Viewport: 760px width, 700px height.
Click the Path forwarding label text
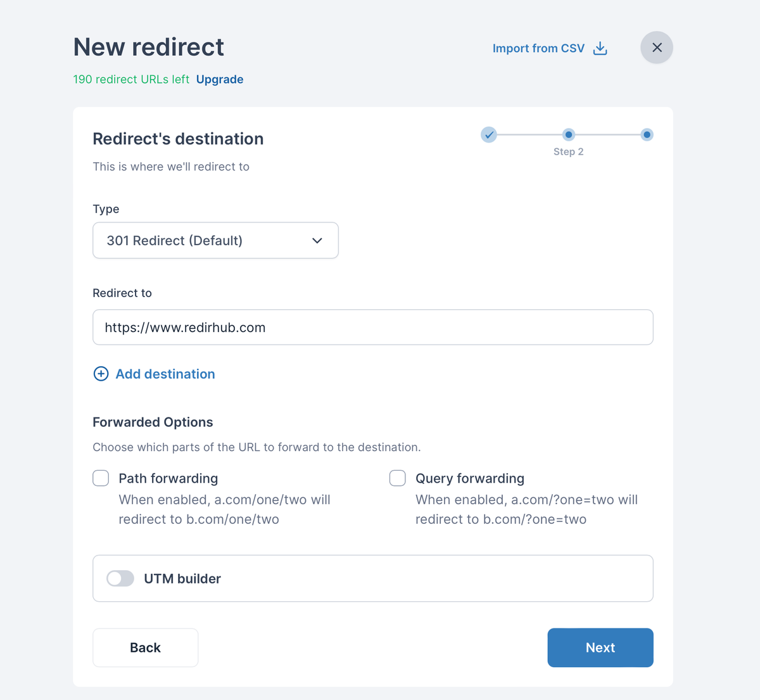(x=168, y=478)
